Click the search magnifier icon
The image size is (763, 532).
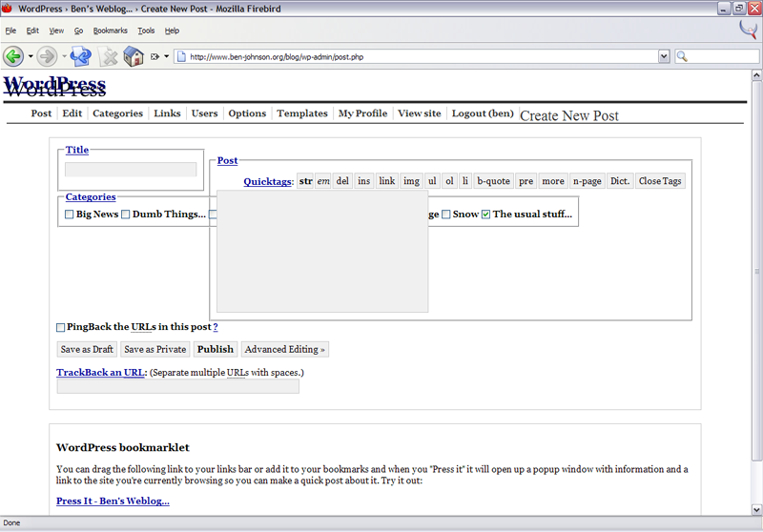tap(682, 57)
